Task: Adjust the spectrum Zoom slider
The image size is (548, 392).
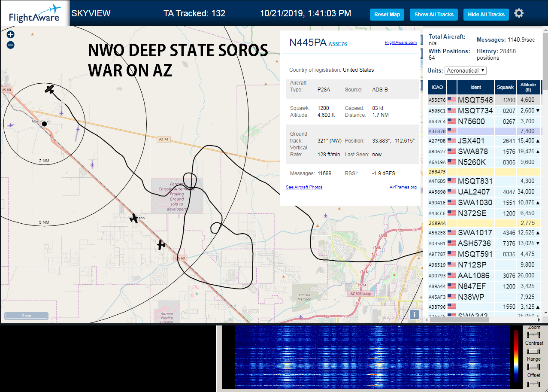Action: [534, 334]
